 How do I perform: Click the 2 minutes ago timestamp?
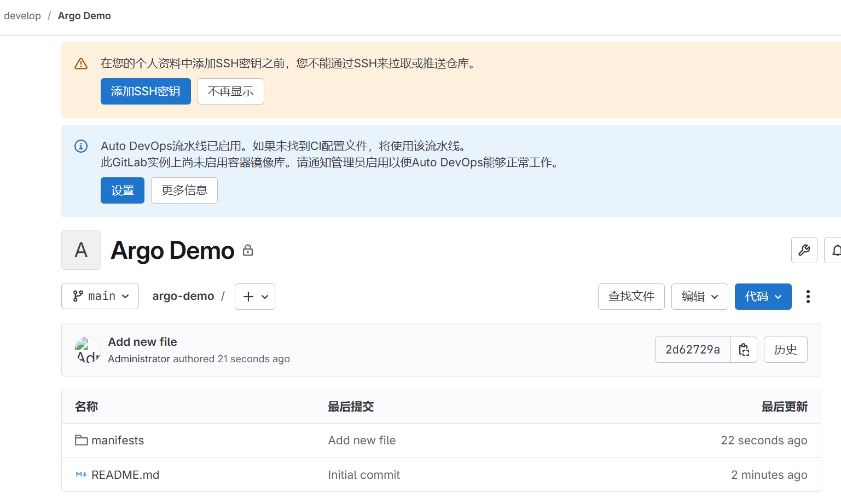coord(769,475)
